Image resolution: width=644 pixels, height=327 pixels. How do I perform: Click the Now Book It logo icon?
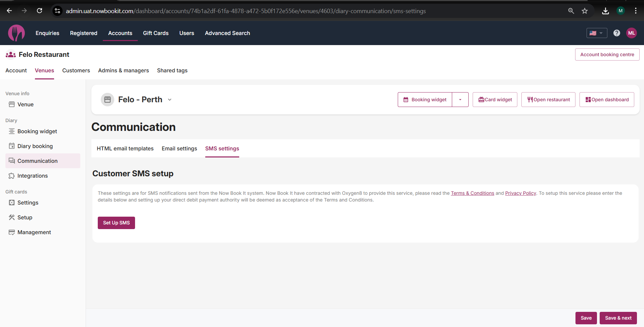click(16, 33)
